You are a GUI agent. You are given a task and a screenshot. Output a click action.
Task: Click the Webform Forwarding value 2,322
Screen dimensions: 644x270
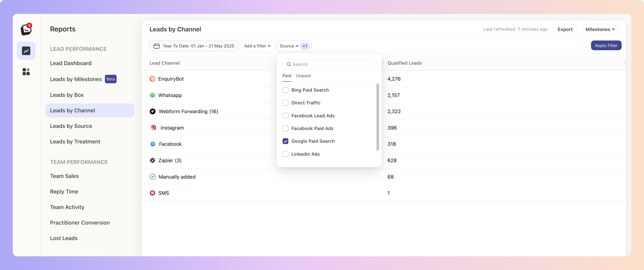tap(394, 111)
